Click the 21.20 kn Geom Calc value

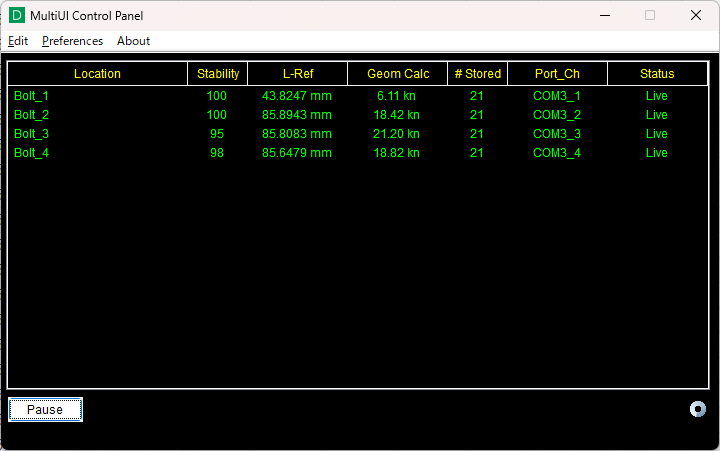pyautogui.click(x=397, y=134)
